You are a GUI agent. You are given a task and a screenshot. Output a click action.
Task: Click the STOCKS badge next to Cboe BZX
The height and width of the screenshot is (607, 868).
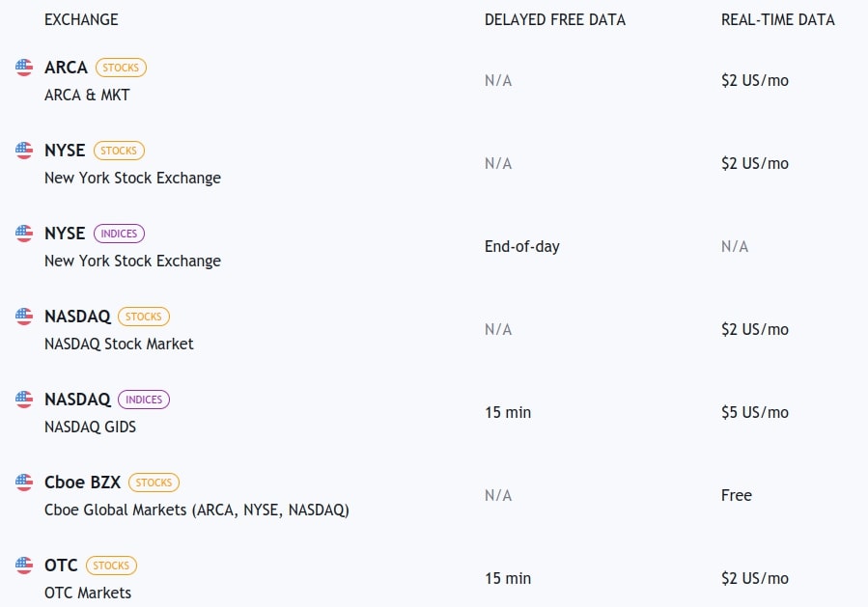tap(154, 483)
